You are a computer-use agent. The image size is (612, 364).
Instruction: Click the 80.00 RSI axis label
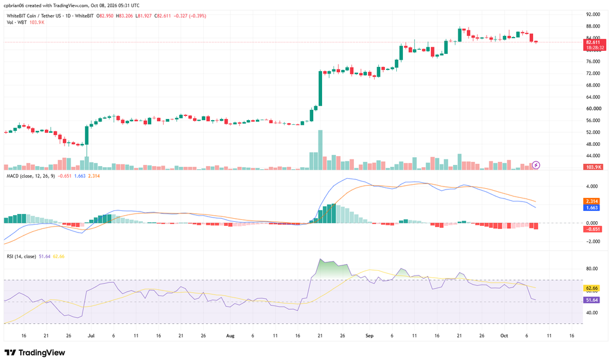[x=592, y=269]
